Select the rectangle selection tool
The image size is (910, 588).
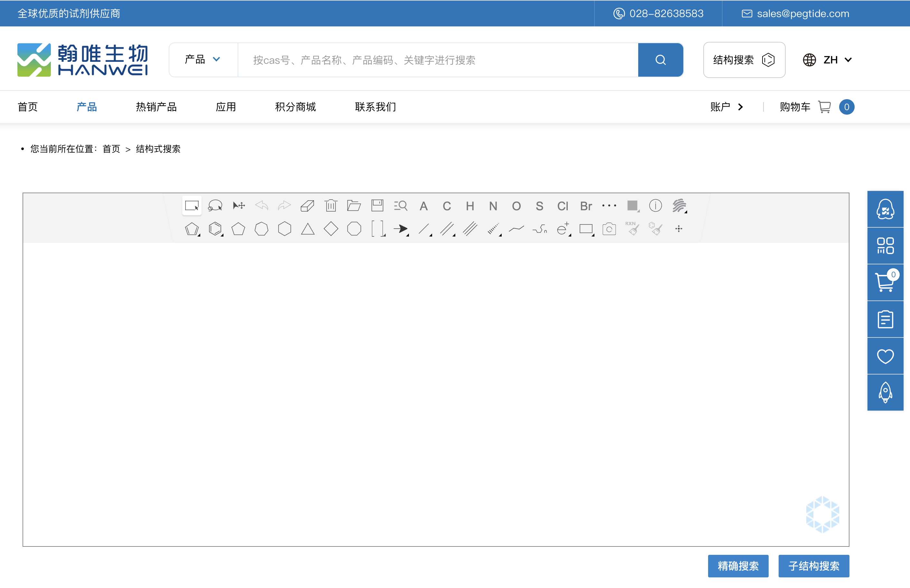(x=192, y=206)
